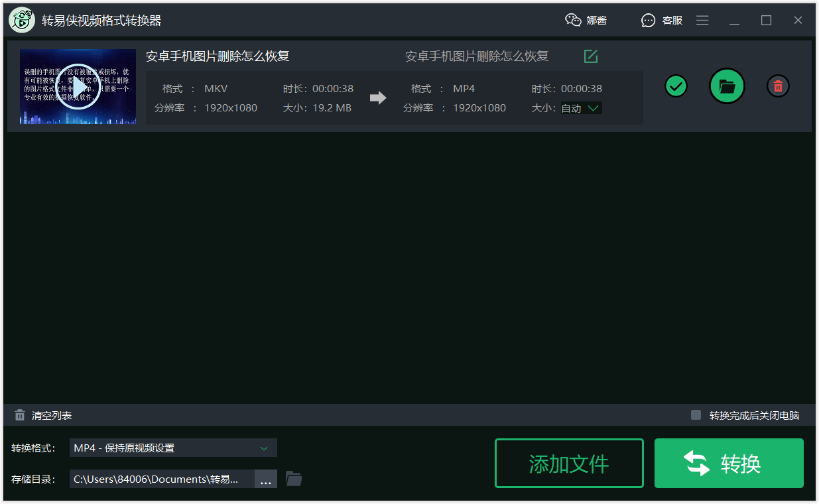Click the trash icon beside 清空列表
The width and height of the screenshot is (819, 504).
coord(20,414)
